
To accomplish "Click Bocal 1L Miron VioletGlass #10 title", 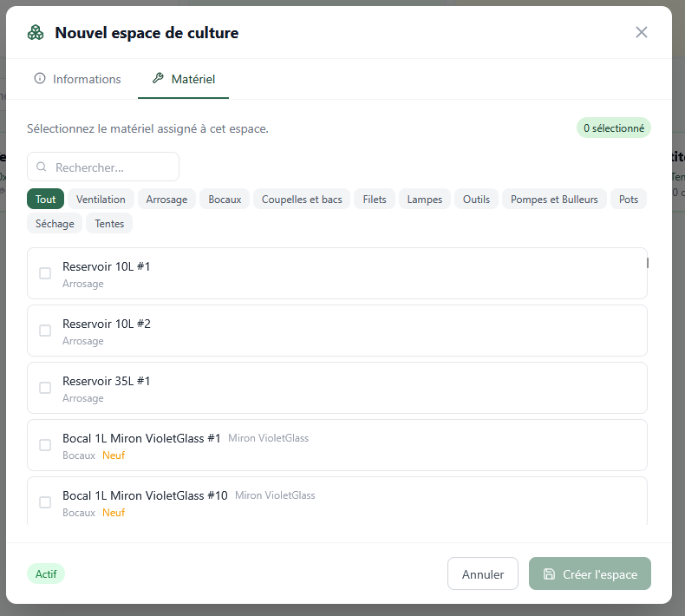I will [145, 495].
